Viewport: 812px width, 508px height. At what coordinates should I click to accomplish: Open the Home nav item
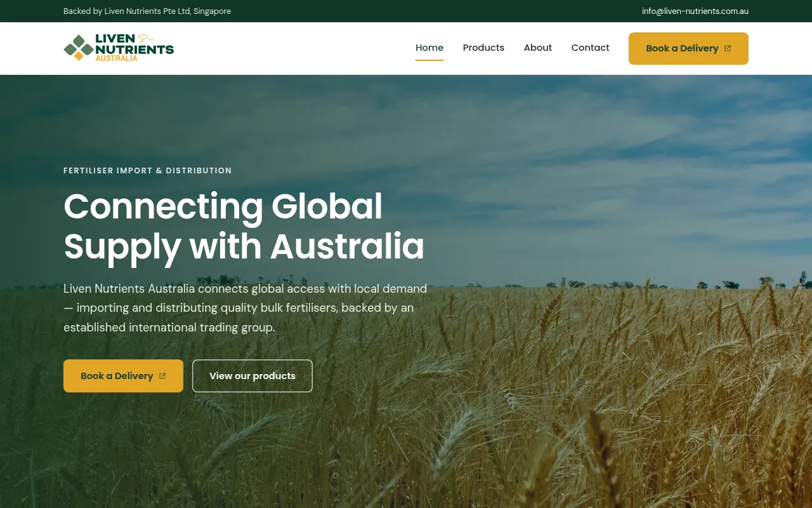(x=429, y=48)
